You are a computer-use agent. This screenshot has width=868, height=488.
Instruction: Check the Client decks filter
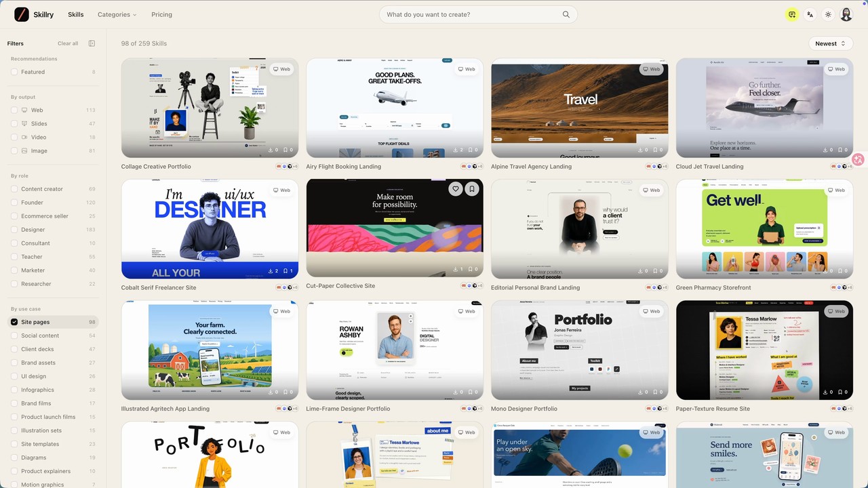(14, 349)
